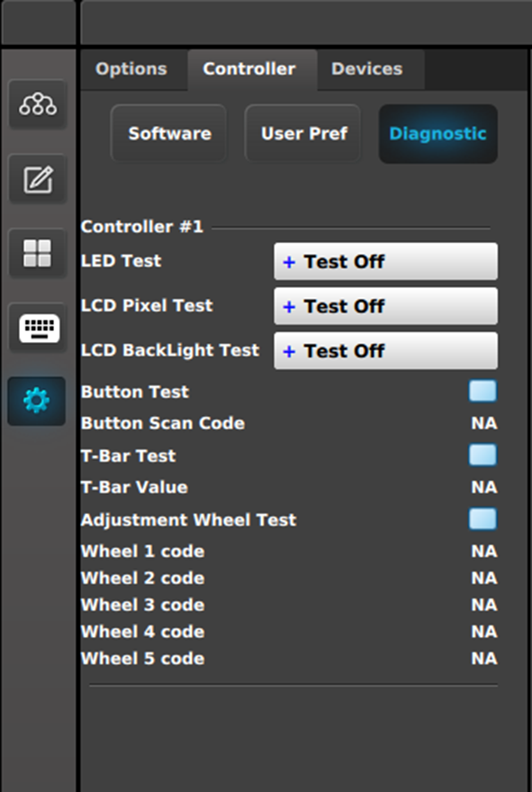Select the Diagnostic button
This screenshot has height=792, width=532.
pyautogui.click(x=438, y=134)
